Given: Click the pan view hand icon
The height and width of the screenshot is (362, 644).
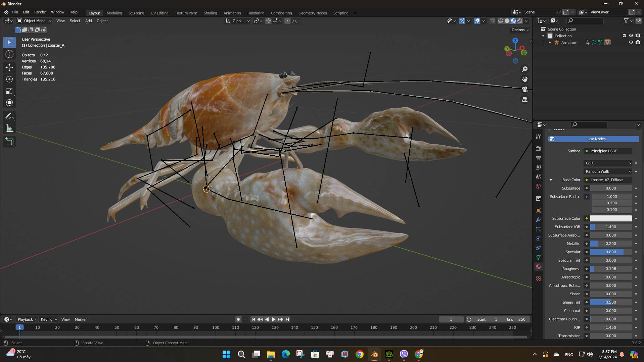Looking at the screenshot, I should 525,79.
